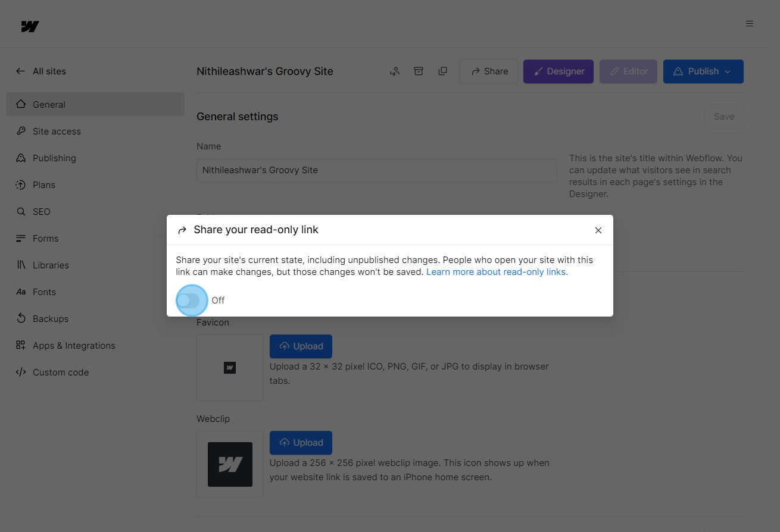Click the site Name input field
This screenshot has height=532, width=780.
377,170
